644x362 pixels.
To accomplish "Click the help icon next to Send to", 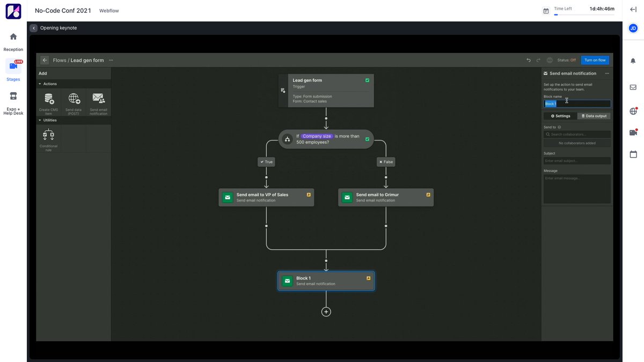I will 559,127.
